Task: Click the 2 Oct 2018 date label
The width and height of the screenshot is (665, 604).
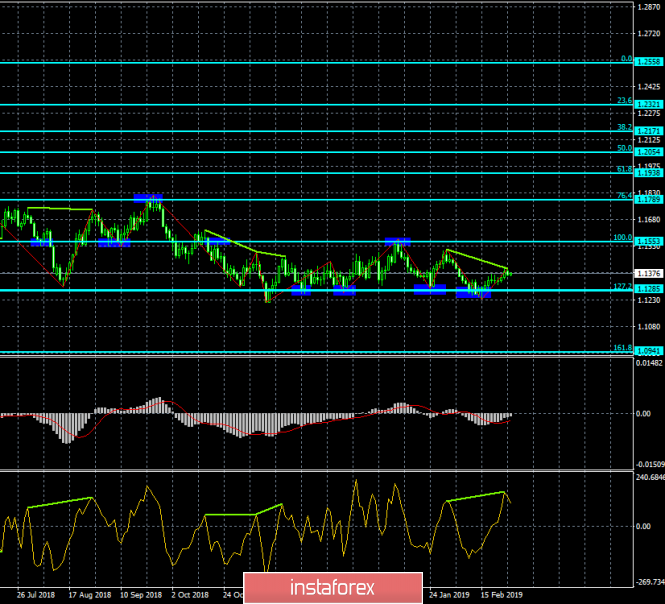Action: click(190, 595)
